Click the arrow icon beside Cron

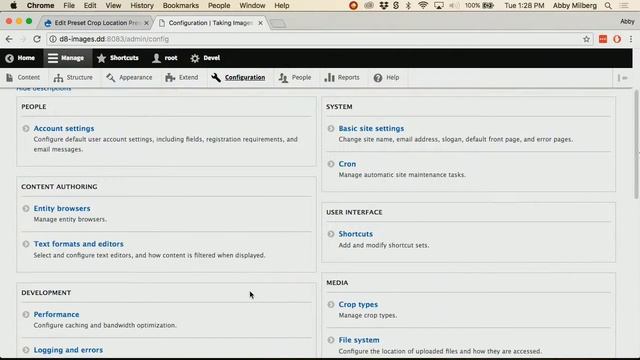331,164
